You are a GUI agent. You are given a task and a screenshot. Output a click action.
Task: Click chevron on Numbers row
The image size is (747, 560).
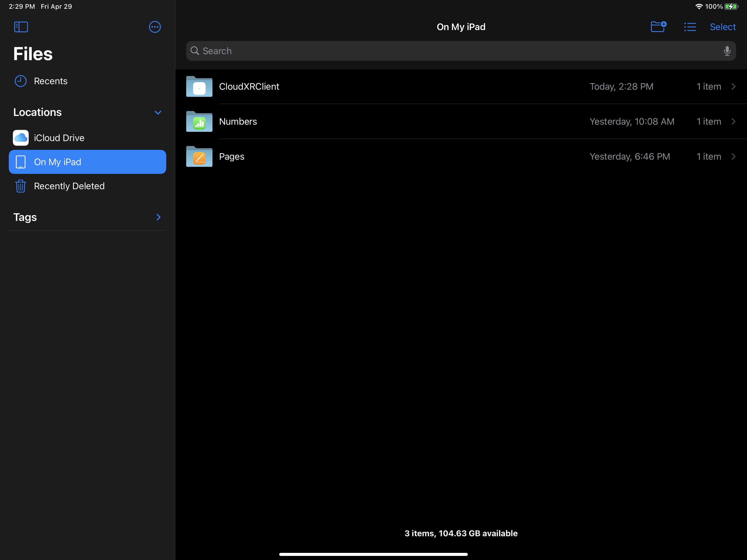[x=733, y=122]
